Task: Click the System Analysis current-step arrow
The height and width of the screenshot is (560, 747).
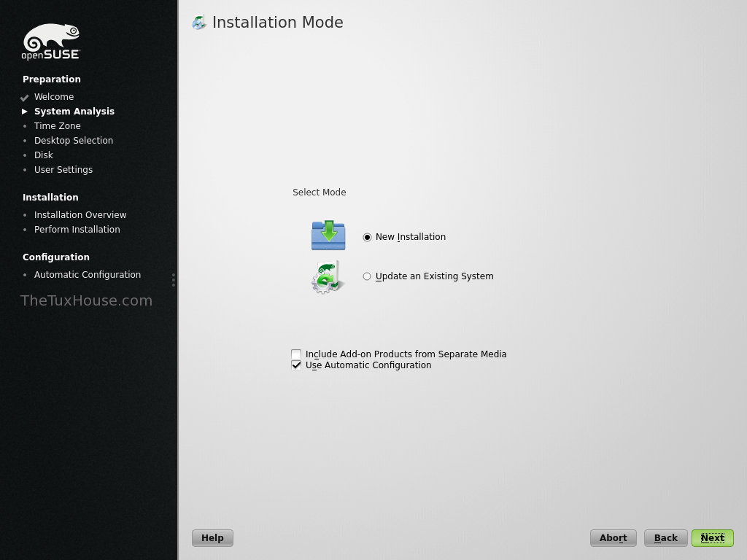Action: point(25,112)
